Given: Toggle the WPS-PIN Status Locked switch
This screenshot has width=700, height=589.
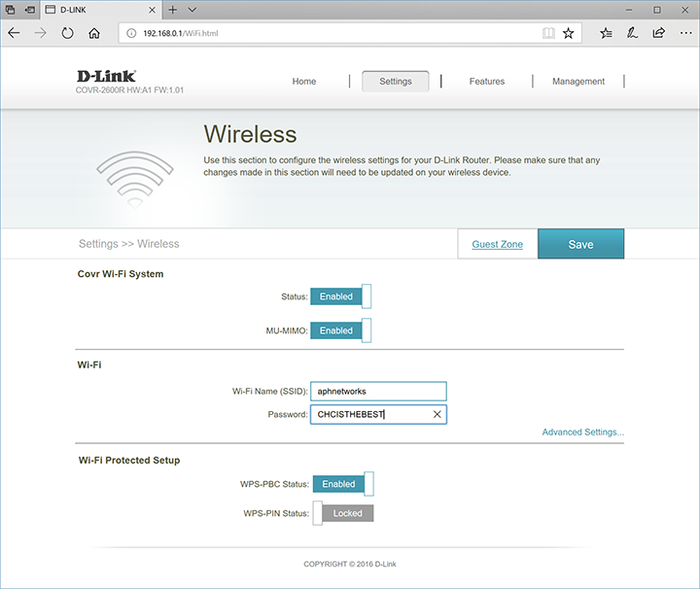Looking at the screenshot, I should [x=342, y=513].
